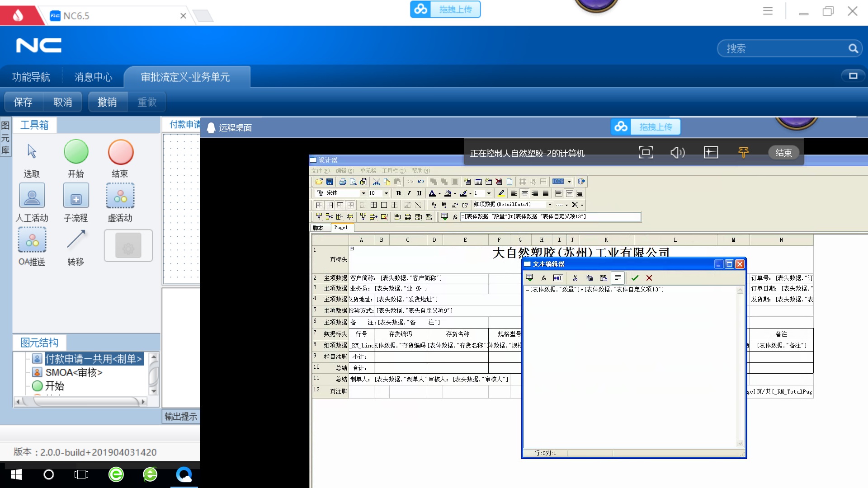Toggle underline formatting in designer
The image size is (868, 488).
coord(419,193)
